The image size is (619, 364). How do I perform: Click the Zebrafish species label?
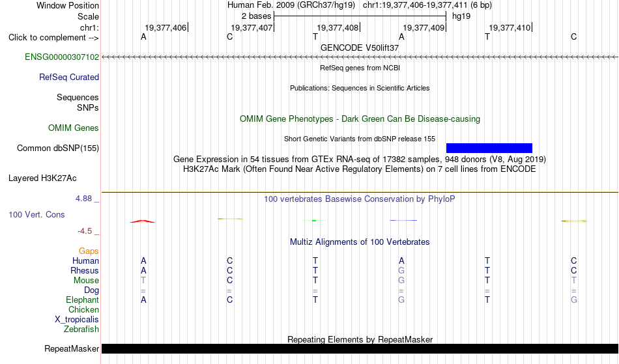(x=81, y=329)
